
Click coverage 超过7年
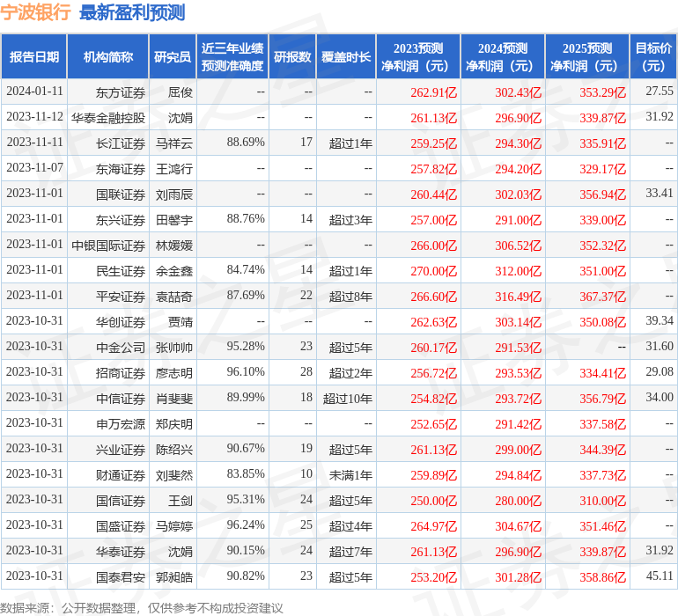[350, 551]
